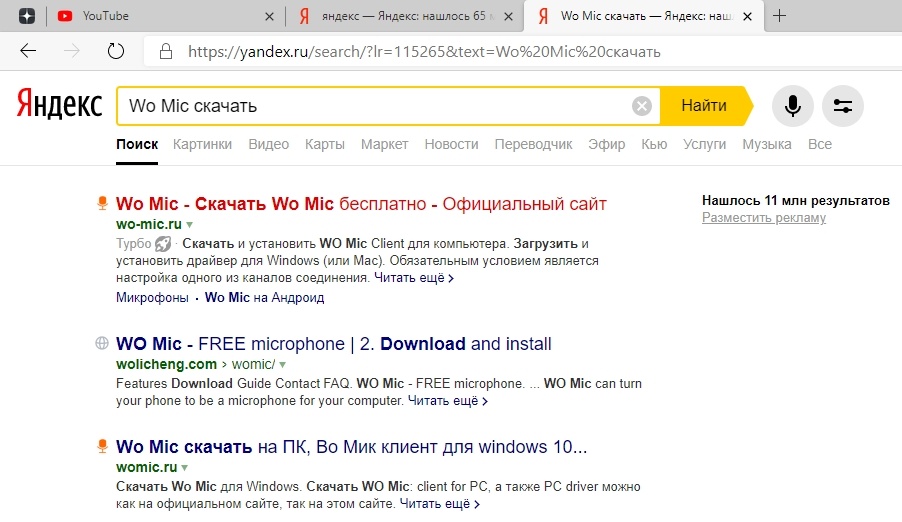
Task: Open the Видео search tab
Action: [x=269, y=144]
